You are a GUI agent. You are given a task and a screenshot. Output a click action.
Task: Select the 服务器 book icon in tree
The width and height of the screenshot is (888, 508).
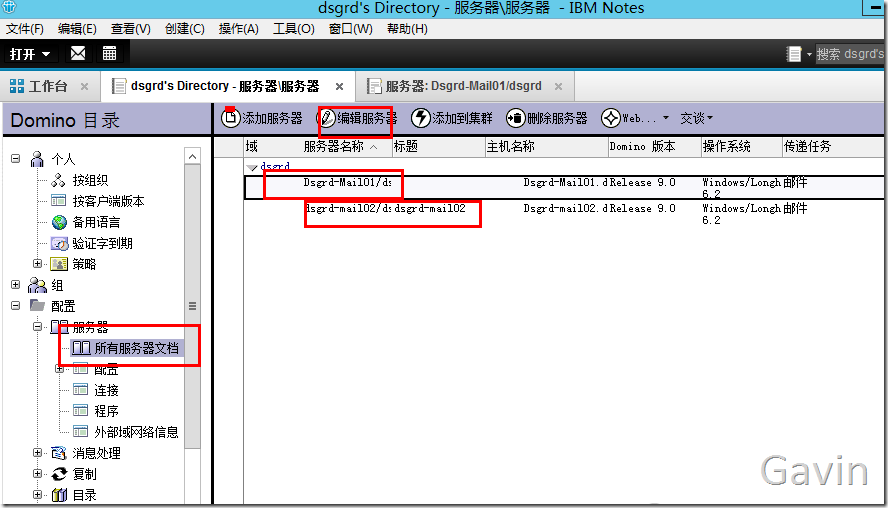pyautogui.click(x=59, y=327)
